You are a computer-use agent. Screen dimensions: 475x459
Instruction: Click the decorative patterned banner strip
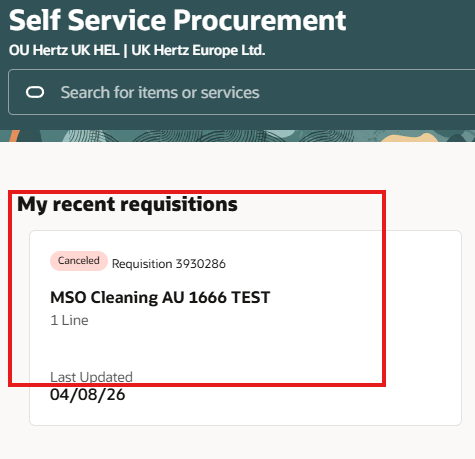point(237,136)
